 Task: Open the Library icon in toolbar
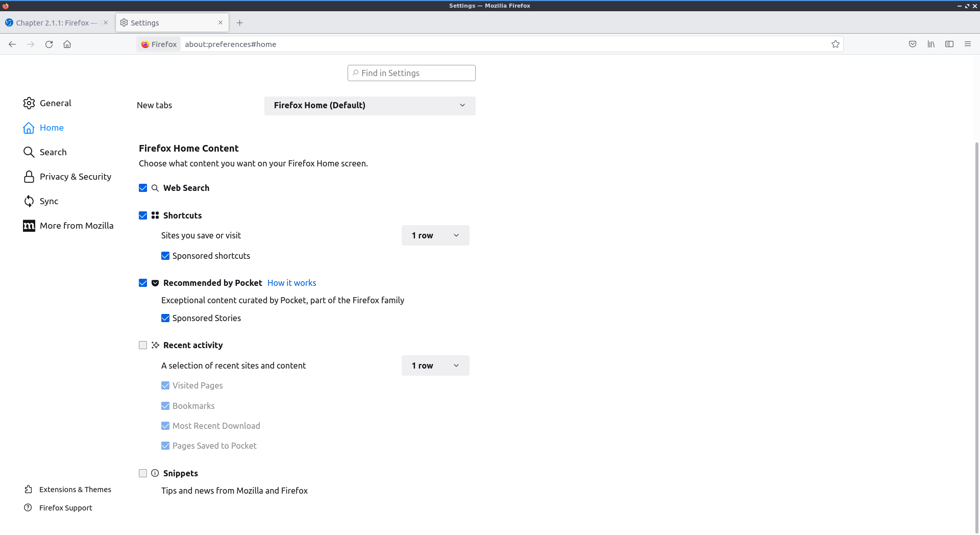(x=931, y=44)
